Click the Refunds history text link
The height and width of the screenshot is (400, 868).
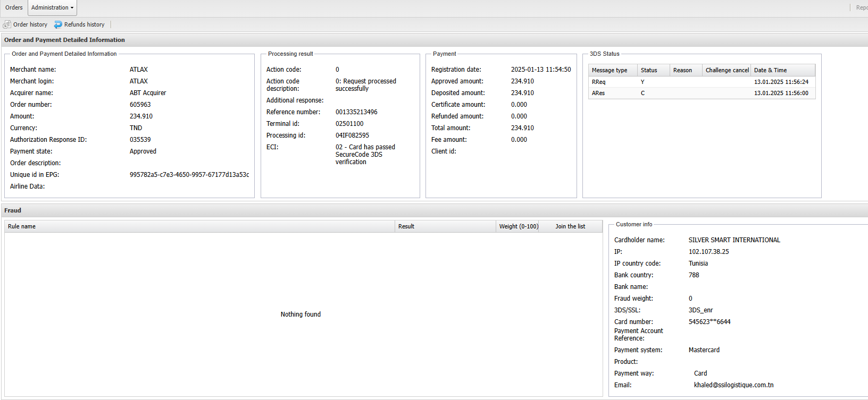(x=84, y=24)
